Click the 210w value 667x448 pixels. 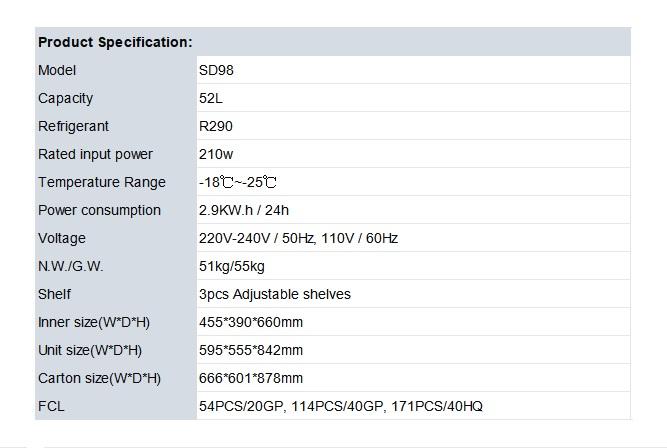[216, 154]
